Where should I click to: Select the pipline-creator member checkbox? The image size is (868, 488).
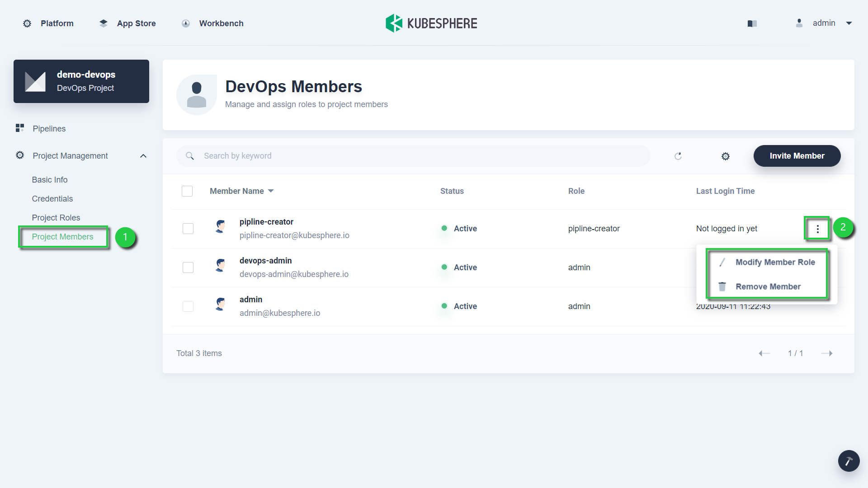coord(188,229)
